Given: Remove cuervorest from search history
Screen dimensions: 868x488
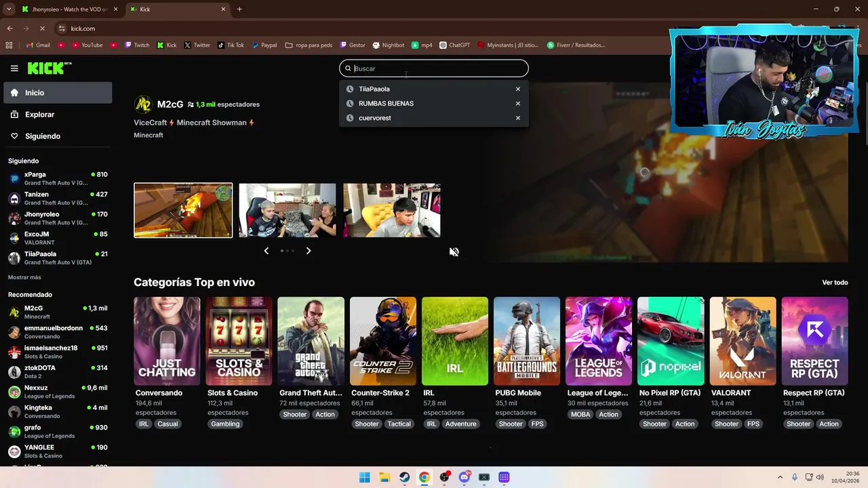Looking at the screenshot, I should pyautogui.click(x=518, y=118).
